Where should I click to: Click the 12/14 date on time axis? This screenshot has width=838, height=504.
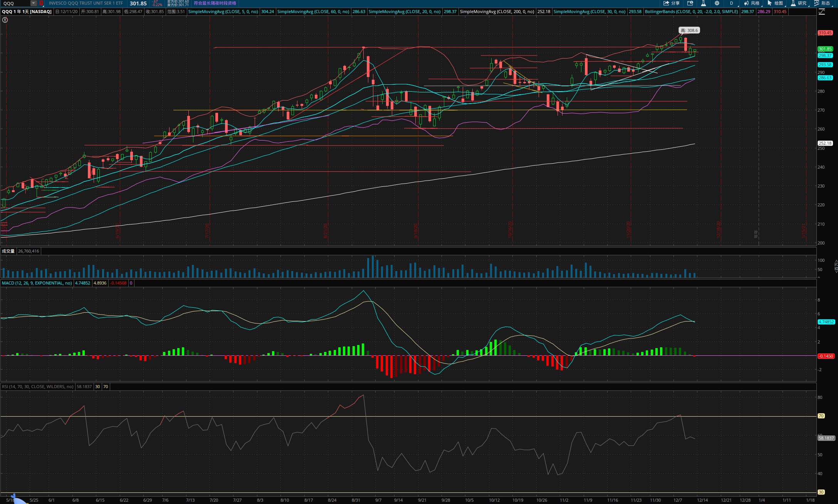(702, 500)
